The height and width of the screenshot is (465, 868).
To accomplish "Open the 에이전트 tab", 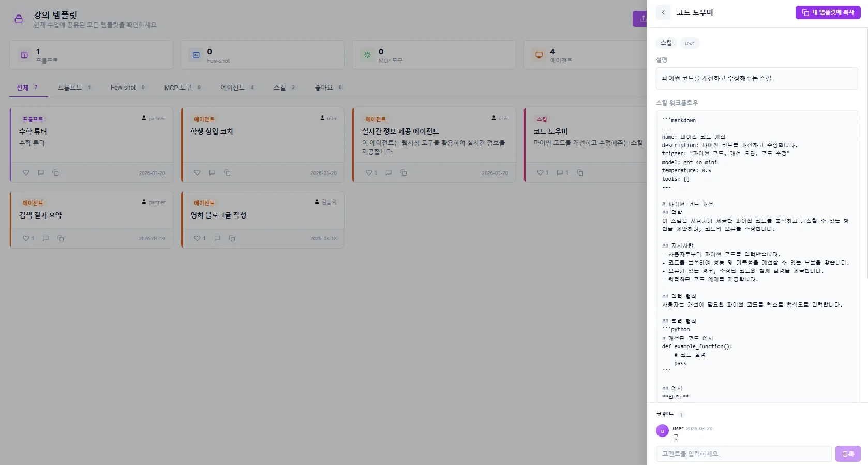I will (x=237, y=88).
